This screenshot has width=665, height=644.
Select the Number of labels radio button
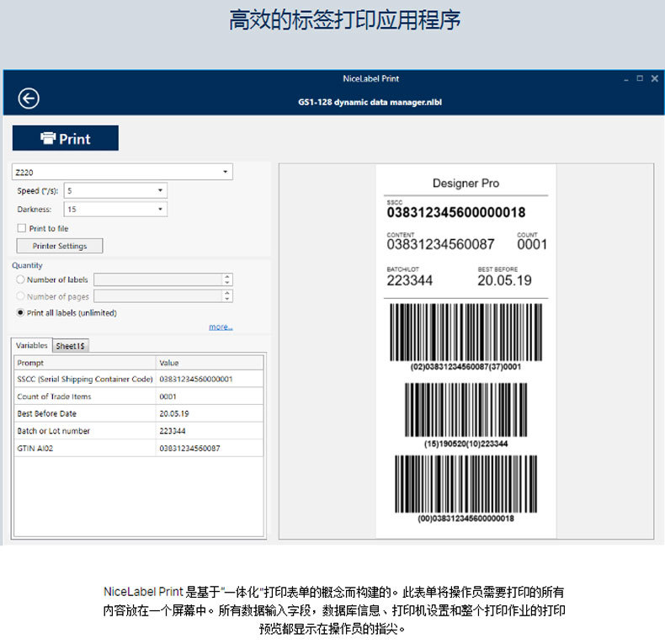click(20, 279)
